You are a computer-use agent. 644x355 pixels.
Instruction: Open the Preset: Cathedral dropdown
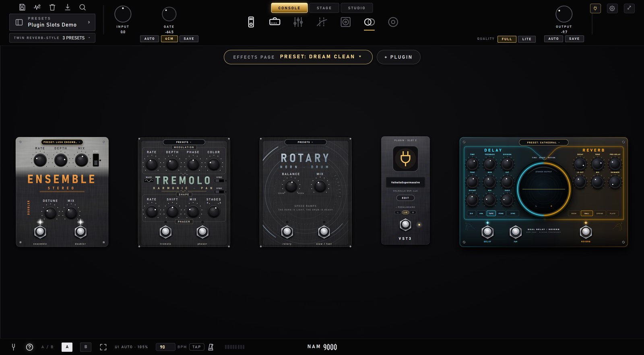544,142
